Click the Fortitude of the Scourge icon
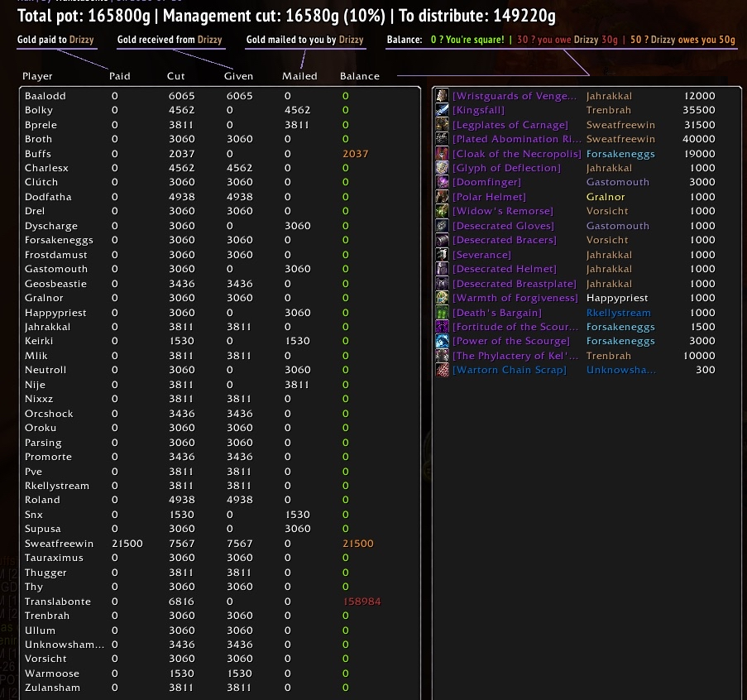747x700 pixels. (x=442, y=327)
